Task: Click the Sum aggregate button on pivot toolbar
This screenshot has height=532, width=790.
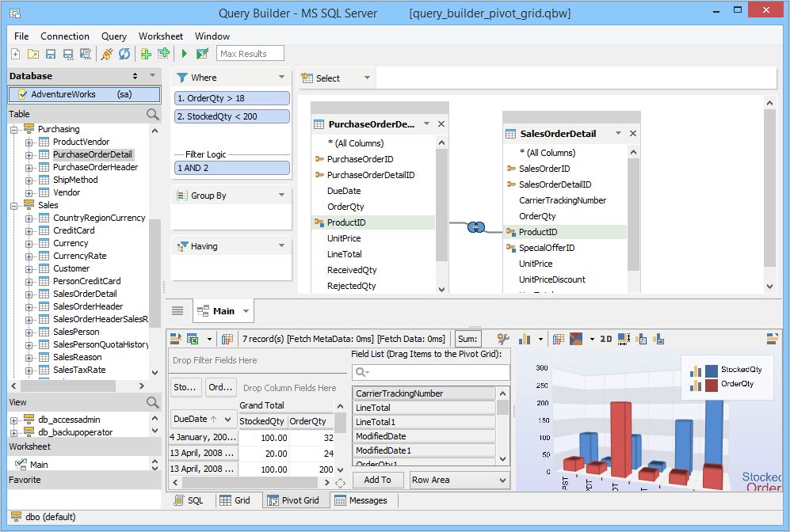Action: coord(467,338)
